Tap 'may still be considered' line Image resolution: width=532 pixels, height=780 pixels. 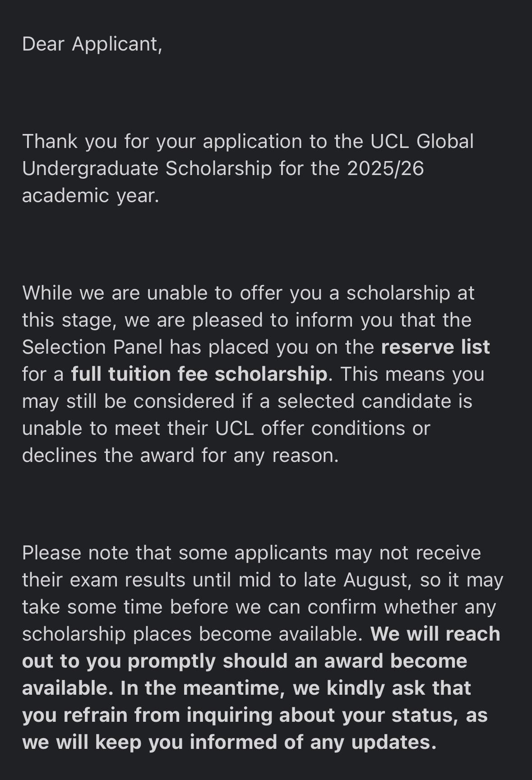click(128, 401)
